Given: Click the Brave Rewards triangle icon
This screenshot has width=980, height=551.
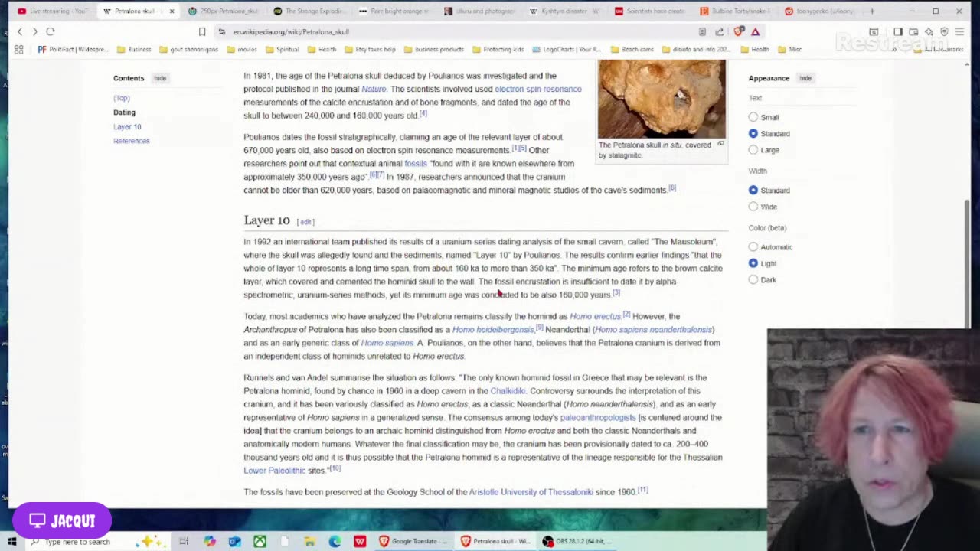Looking at the screenshot, I should (x=756, y=31).
